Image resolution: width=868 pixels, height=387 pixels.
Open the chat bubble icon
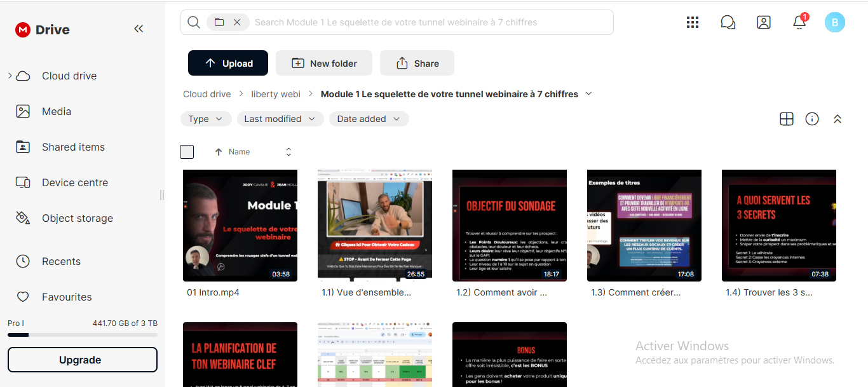pos(728,22)
